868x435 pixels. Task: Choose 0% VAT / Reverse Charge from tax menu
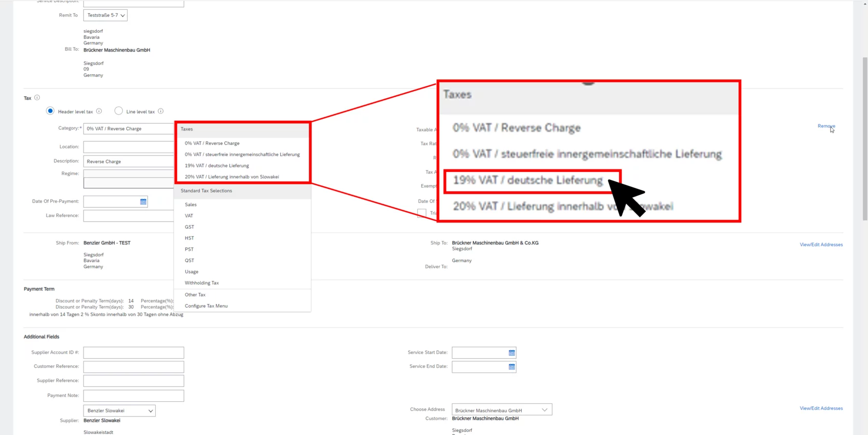[212, 143]
